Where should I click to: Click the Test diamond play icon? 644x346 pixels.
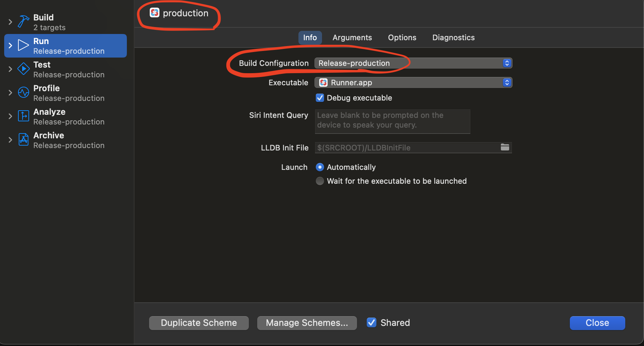tap(23, 69)
